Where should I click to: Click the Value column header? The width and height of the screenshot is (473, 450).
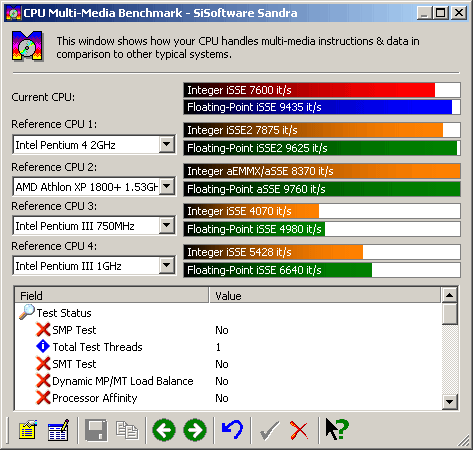coord(325,295)
